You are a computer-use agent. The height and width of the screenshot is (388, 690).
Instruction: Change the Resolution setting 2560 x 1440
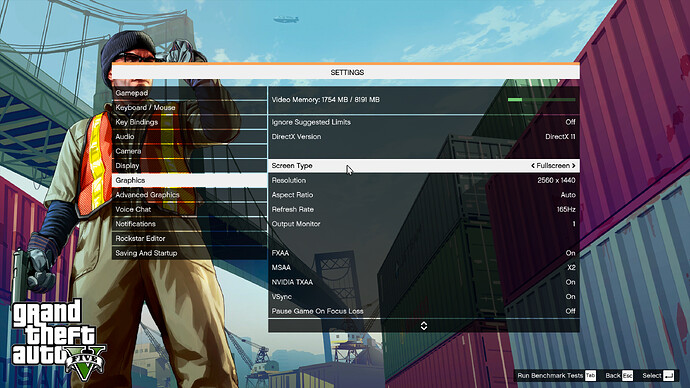(x=424, y=180)
